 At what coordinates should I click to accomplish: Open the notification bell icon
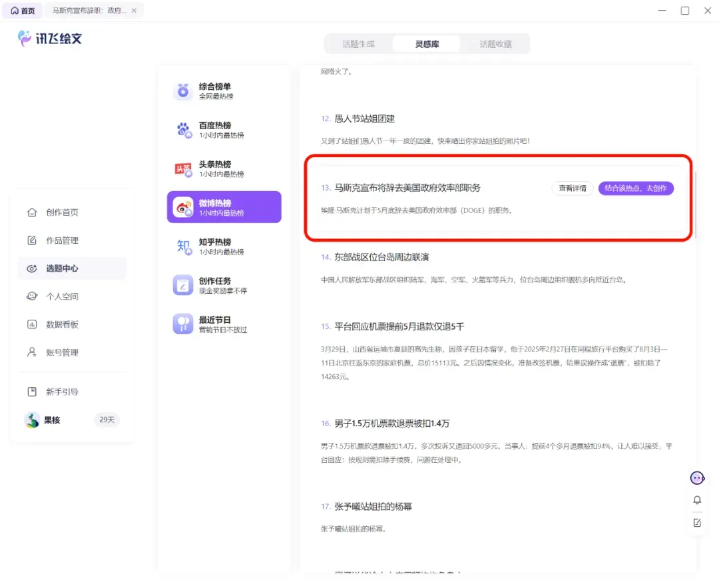(x=697, y=500)
